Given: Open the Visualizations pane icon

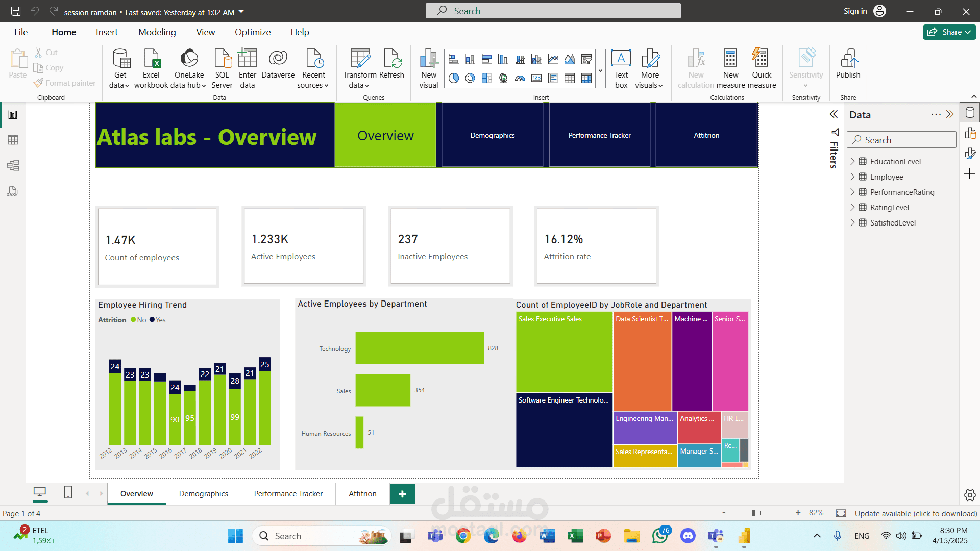Looking at the screenshot, I should click(x=970, y=134).
